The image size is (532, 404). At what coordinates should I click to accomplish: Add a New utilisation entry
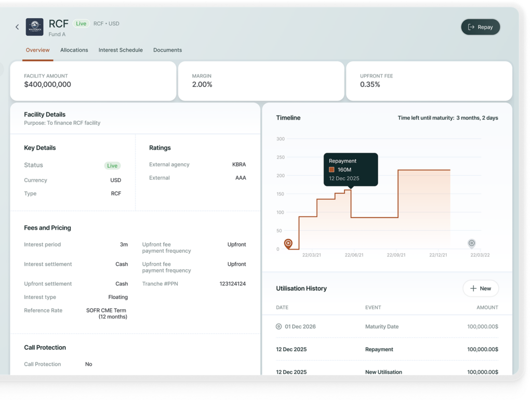(x=481, y=288)
